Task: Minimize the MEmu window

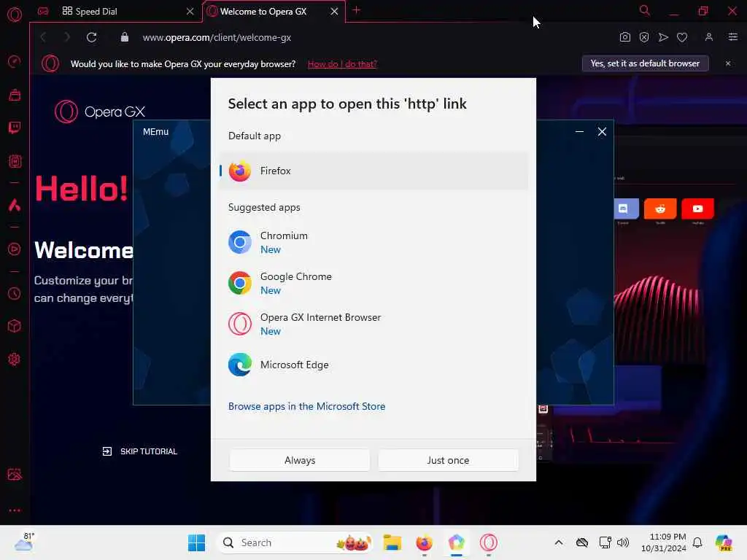Action: 579,131
